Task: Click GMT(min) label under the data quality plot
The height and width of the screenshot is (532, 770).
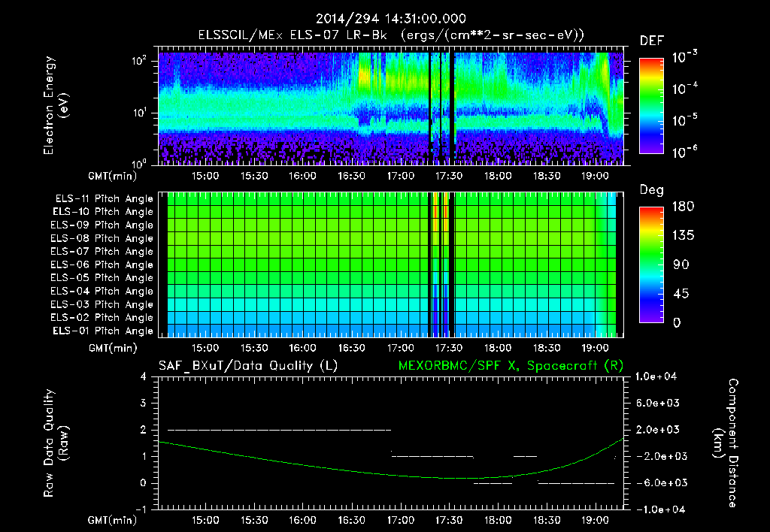Action: click(113, 520)
